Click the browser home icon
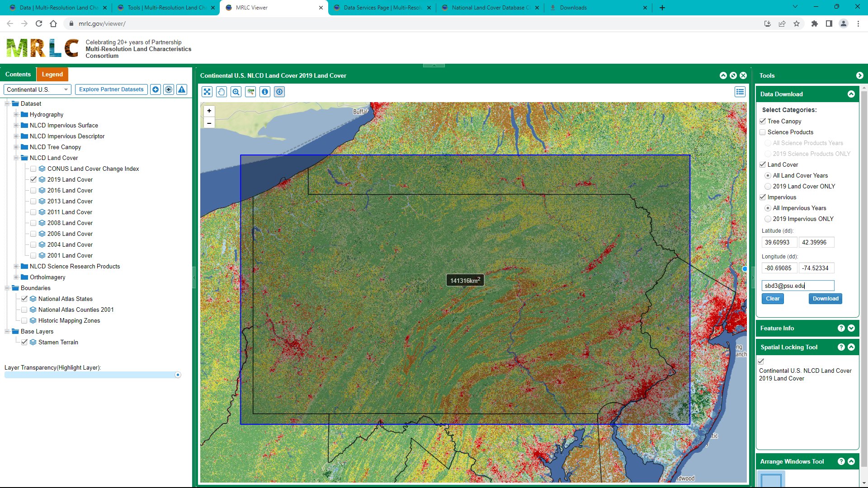Viewport: 868px width, 488px height. (53, 23)
